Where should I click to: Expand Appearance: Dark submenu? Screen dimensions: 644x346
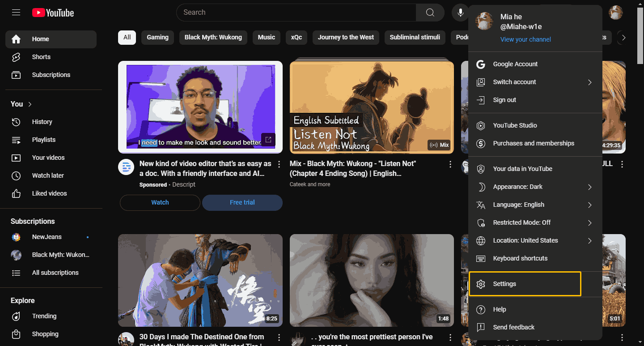pos(535,187)
